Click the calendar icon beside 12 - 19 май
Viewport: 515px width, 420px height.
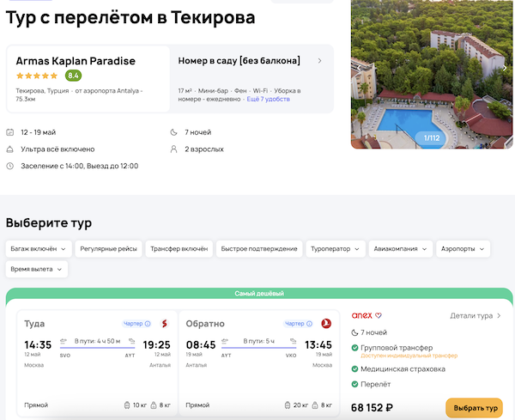pyautogui.click(x=10, y=132)
